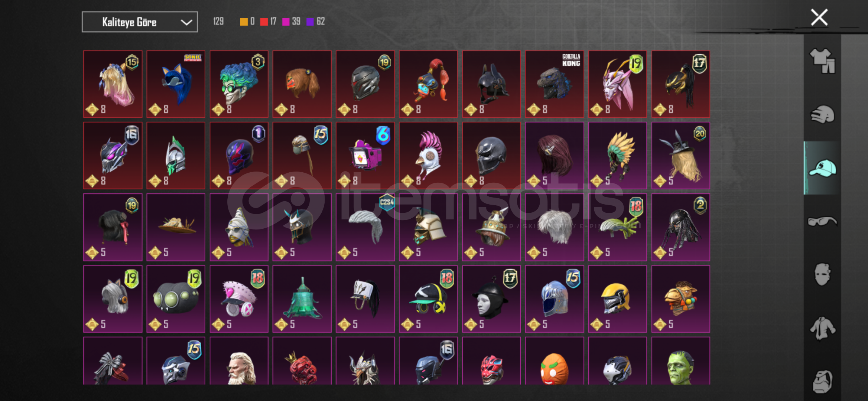
Task: Filter by purple quality swatch showing 62
Action: pyautogui.click(x=316, y=22)
